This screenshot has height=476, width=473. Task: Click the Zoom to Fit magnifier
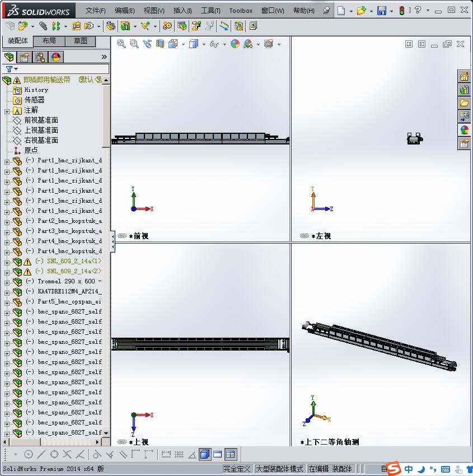tap(121, 44)
